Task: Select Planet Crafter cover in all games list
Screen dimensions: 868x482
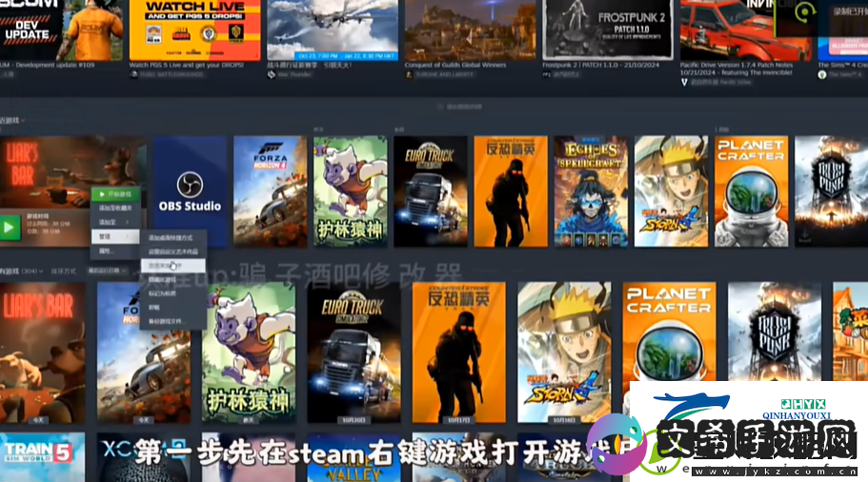Action: pyautogui.click(x=669, y=332)
